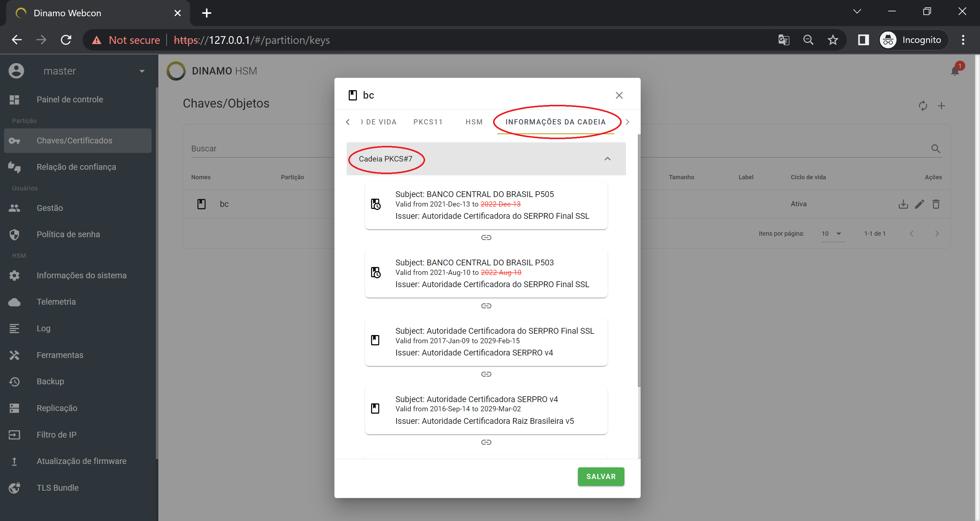This screenshot has width=980, height=521.
Task: Open Filtro de IP page
Action: pos(77,435)
